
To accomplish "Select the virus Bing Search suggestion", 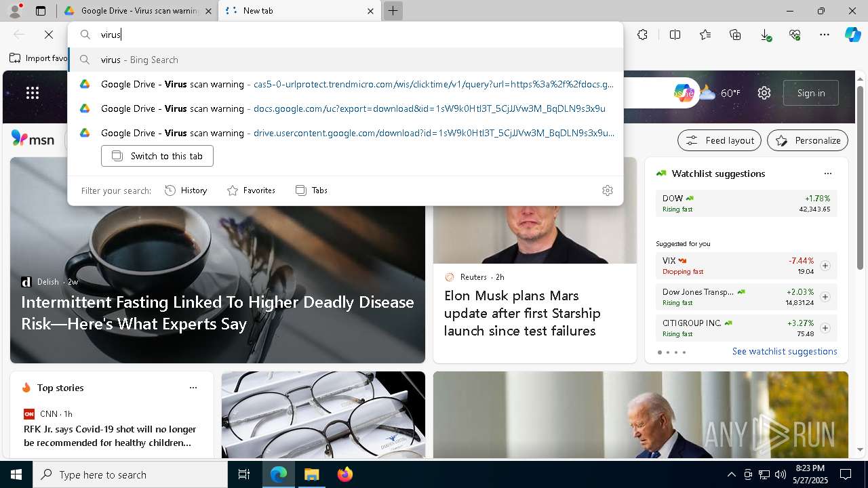I will point(345,60).
